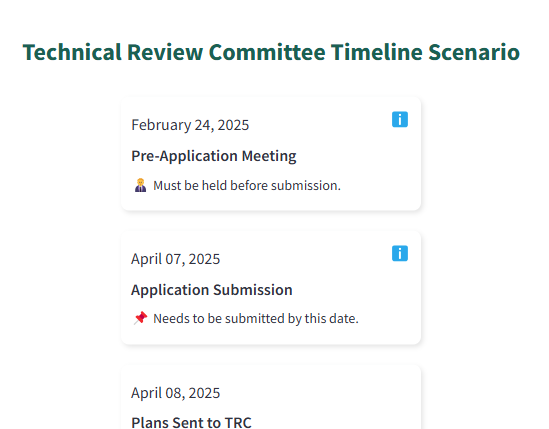Click the red pushpin emoji icon

(140, 318)
